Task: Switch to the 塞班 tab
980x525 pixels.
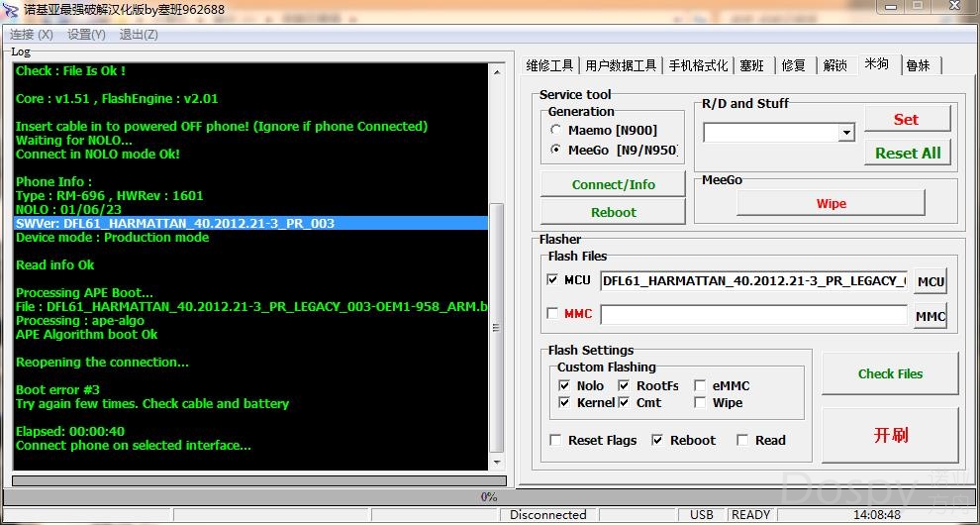Action: [752, 65]
